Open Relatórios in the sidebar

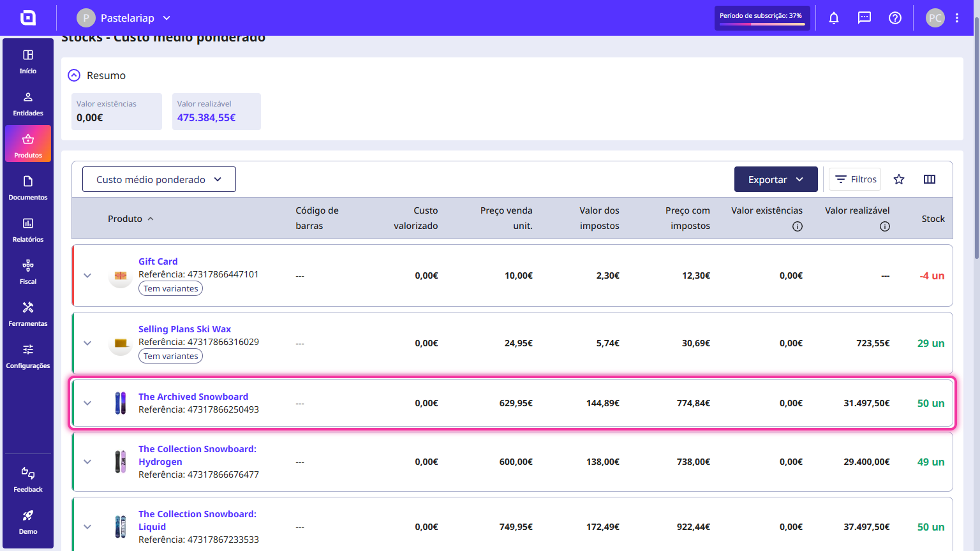[x=28, y=230]
